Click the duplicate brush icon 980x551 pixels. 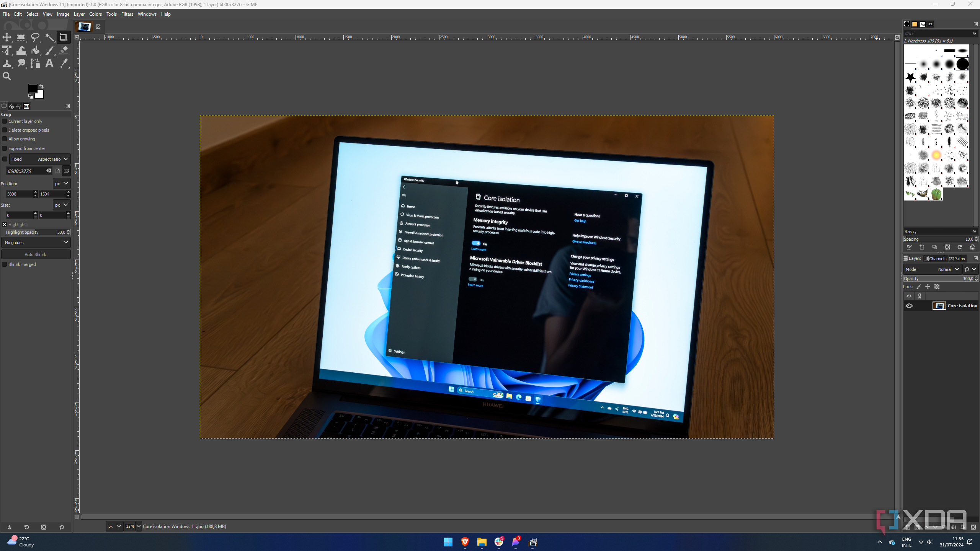pyautogui.click(x=934, y=247)
